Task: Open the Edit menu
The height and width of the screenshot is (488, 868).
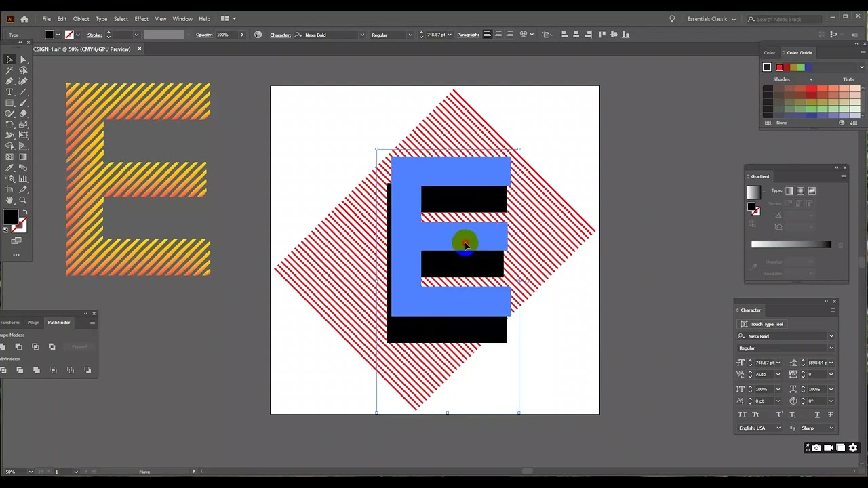Action: [62, 19]
